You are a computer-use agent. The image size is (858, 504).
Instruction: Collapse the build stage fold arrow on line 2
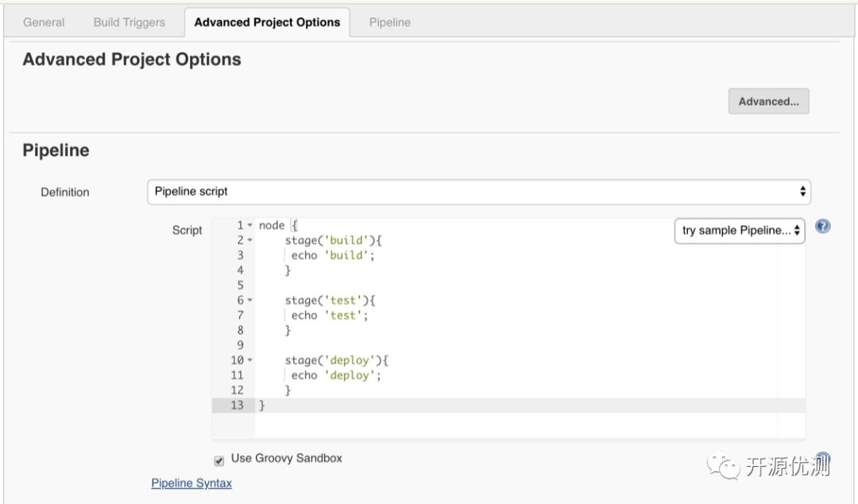tap(249, 240)
